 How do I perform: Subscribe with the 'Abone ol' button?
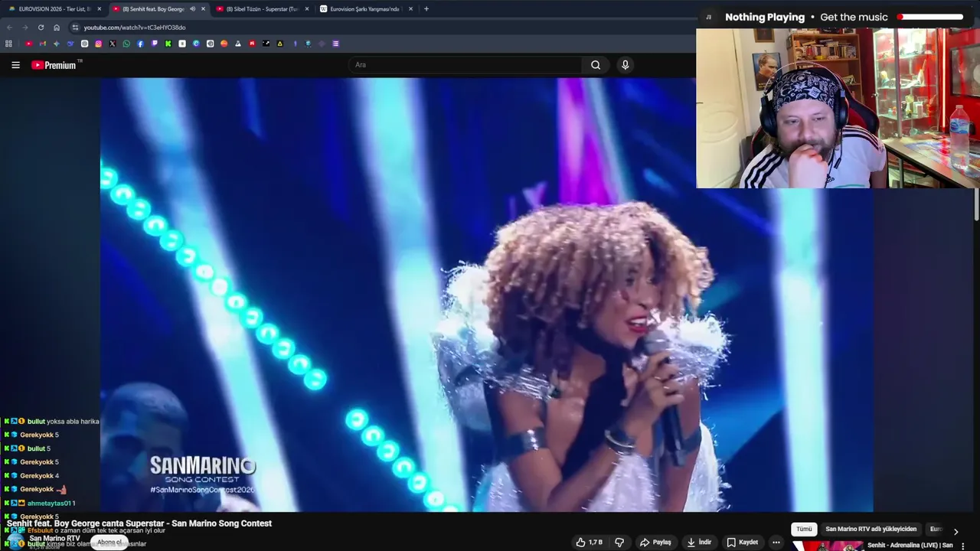pyautogui.click(x=109, y=543)
